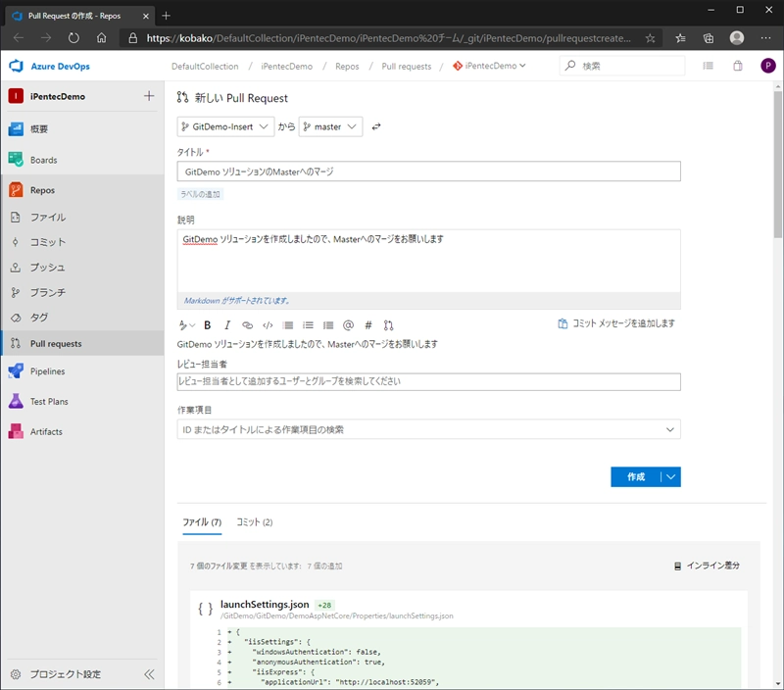Close the Pull Request の作成 tab
The image size is (784, 690).
pos(145,16)
